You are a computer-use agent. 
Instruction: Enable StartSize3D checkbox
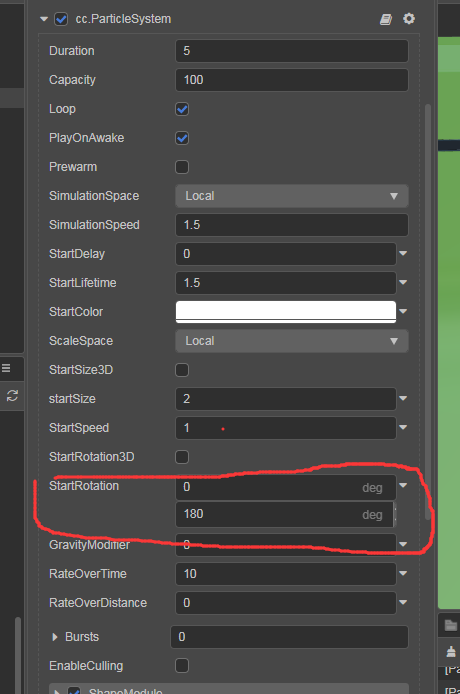tap(182, 370)
